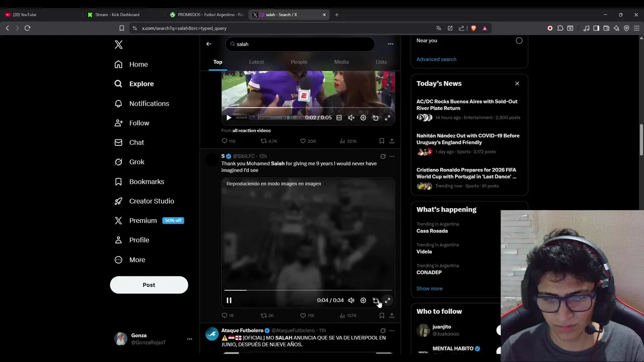Bookmark the @SibiLFC post
Screen dimensions: 644x362
point(382,316)
